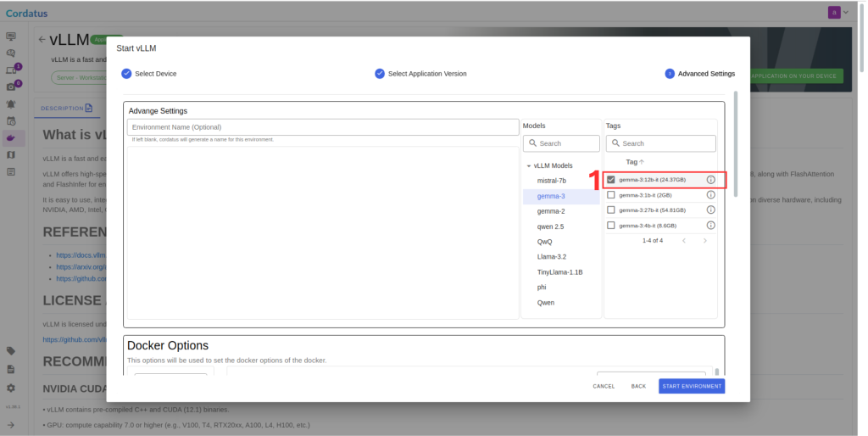Select phi model
The width and height of the screenshot is (868, 436).
542,287
